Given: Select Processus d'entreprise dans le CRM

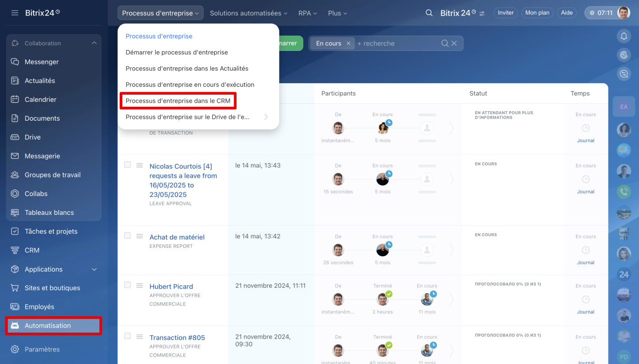Looking at the screenshot, I should (x=178, y=101).
